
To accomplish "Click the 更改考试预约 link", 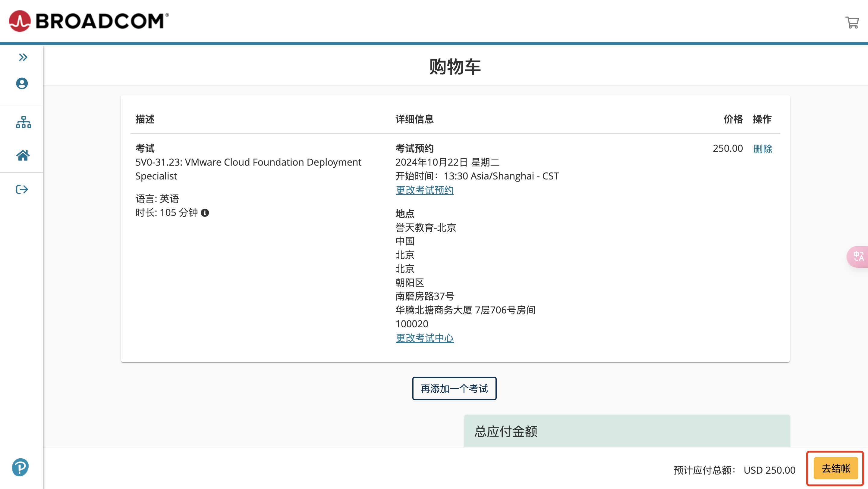I will click(x=425, y=190).
